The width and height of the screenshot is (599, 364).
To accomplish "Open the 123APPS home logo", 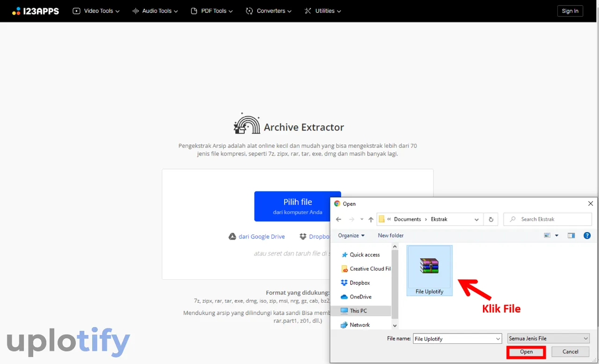I will click(36, 11).
